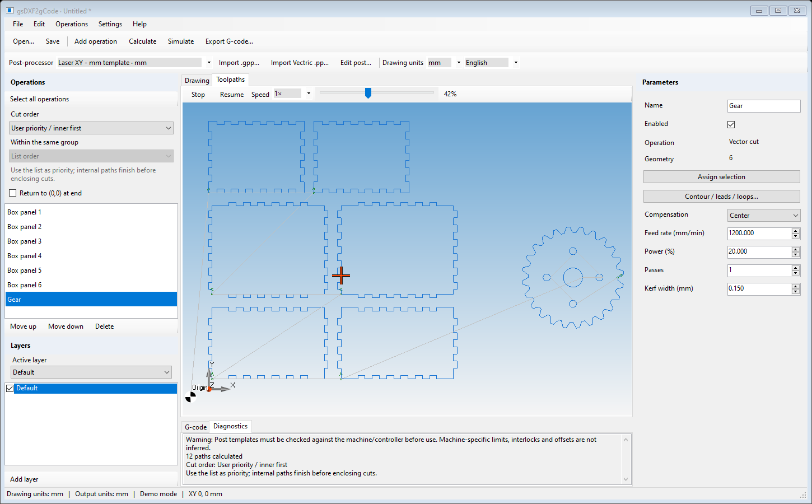Click Delete operation button

coord(104,326)
